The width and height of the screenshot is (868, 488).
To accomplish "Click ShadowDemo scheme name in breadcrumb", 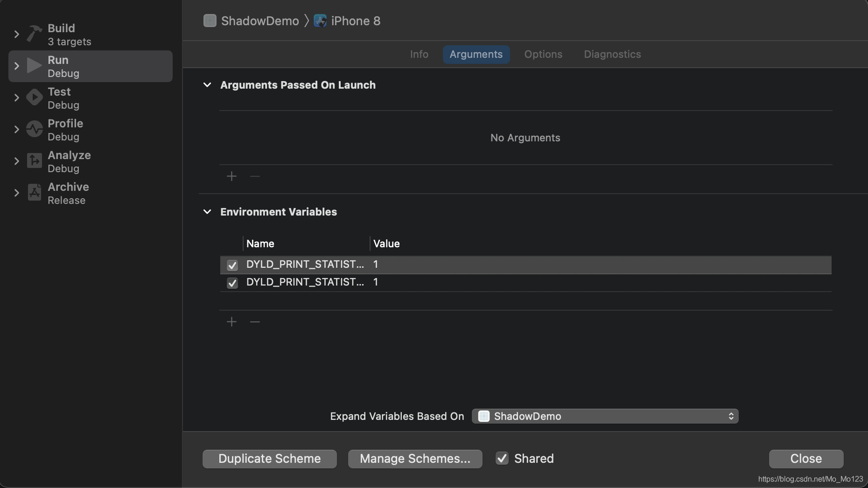I will pyautogui.click(x=260, y=21).
